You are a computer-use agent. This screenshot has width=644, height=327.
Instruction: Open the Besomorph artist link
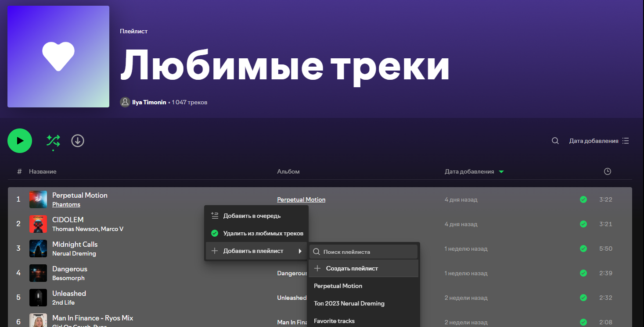click(68, 278)
